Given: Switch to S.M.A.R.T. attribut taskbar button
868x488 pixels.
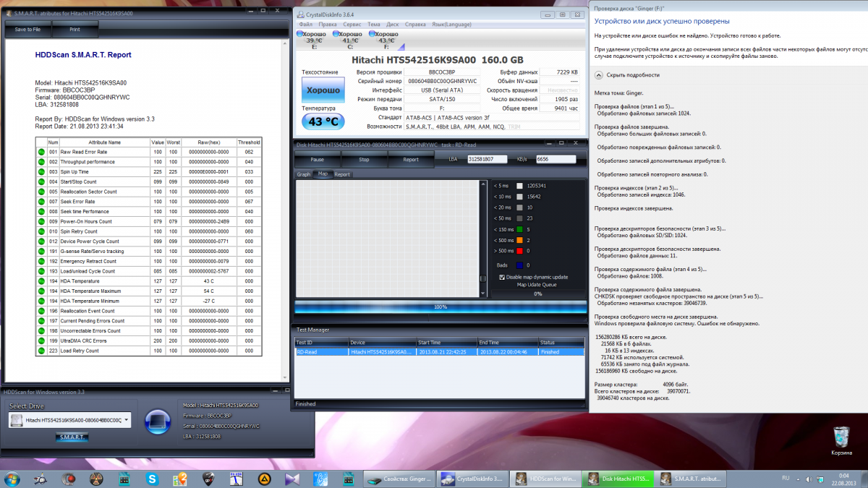Looking at the screenshot, I should point(689,479).
